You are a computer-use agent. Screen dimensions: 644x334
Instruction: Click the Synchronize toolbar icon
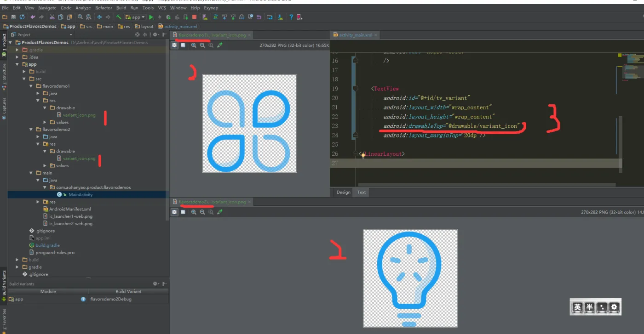pyautogui.click(x=22, y=17)
